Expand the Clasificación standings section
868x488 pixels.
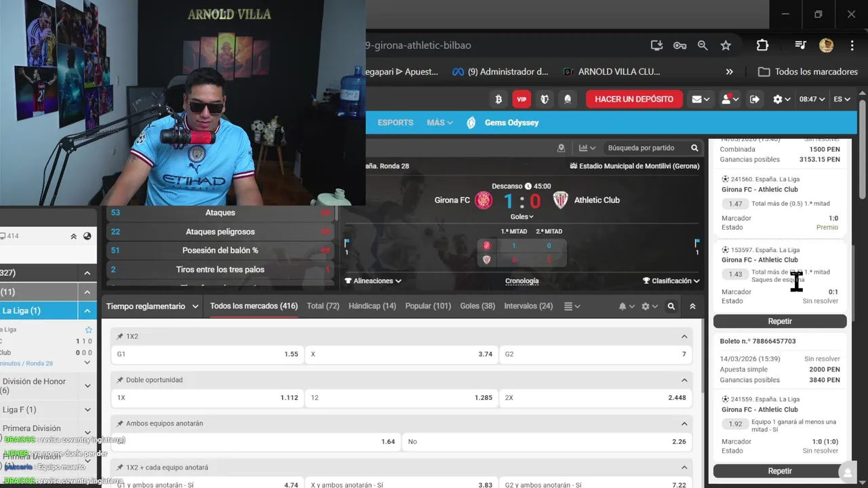coord(671,281)
